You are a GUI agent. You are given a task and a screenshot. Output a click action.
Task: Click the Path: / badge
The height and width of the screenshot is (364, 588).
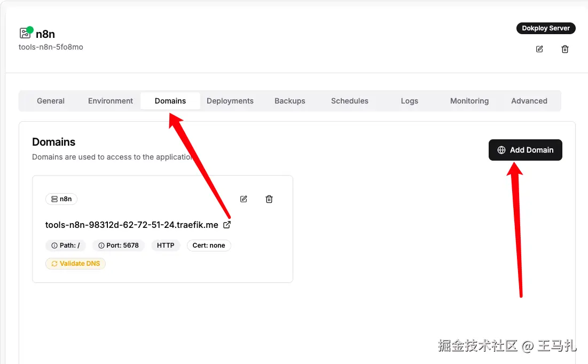click(66, 246)
